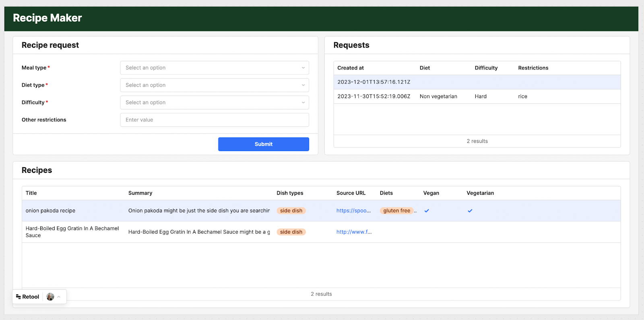Click side dish tag on onion pakoda row

(291, 211)
